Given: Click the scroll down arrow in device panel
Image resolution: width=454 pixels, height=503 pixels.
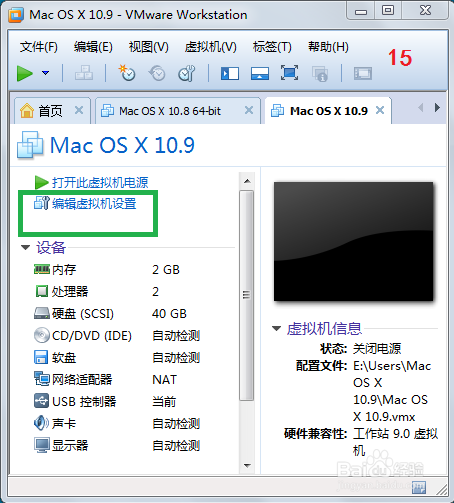Looking at the screenshot, I should [x=247, y=465].
